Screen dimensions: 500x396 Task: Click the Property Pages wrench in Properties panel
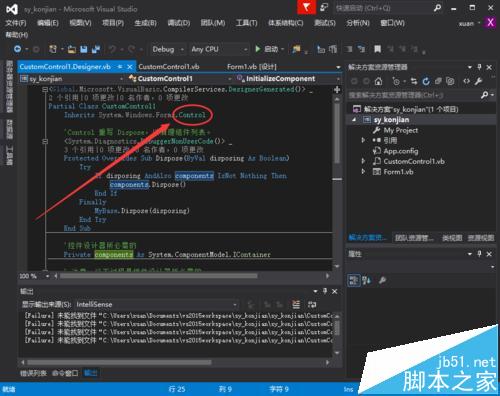(382, 280)
